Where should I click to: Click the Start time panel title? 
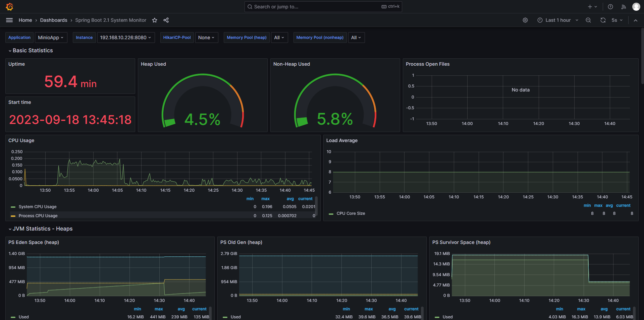pyautogui.click(x=20, y=102)
